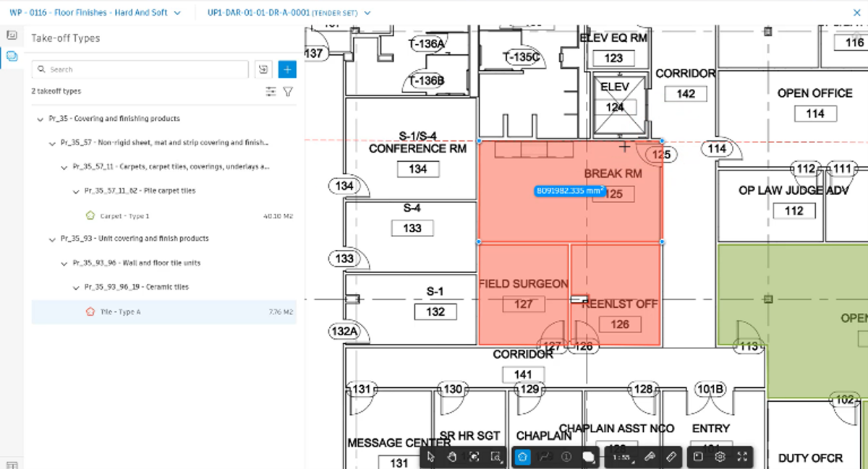Switch to the Sheets panel tab
This screenshot has height=469, width=868.
pos(12,33)
